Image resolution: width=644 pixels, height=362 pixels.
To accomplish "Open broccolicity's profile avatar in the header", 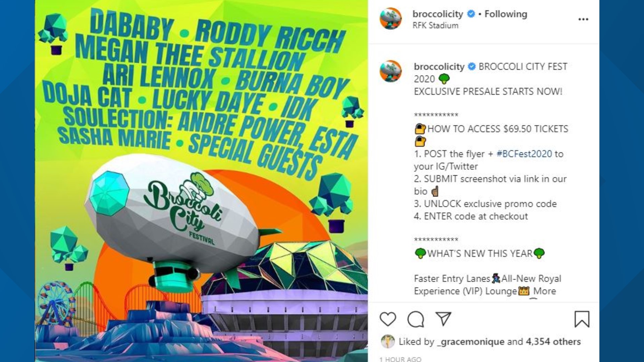I will click(x=391, y=19).
